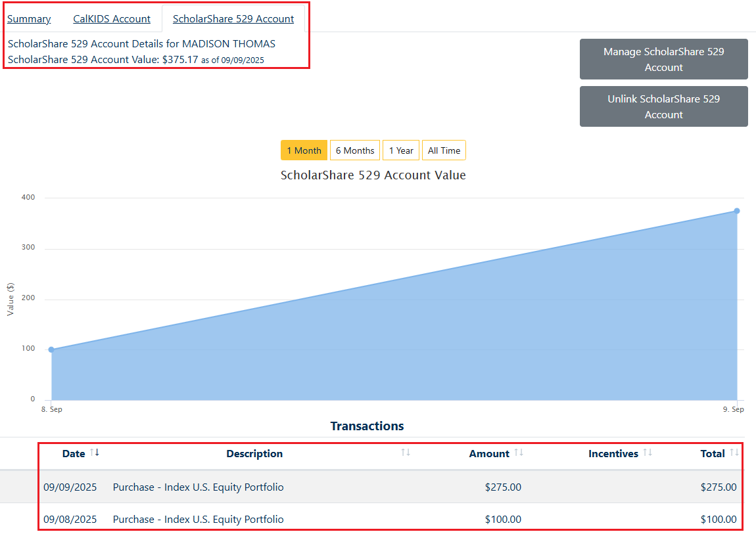Select the ScholarShare 529 Account tab

[x=233, y=19]
